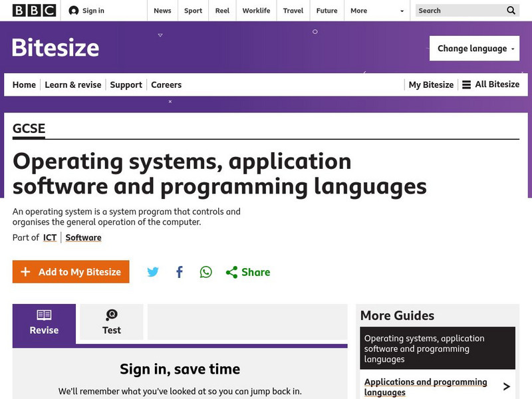Open Learn & revise menu item

tap(73, 84)
